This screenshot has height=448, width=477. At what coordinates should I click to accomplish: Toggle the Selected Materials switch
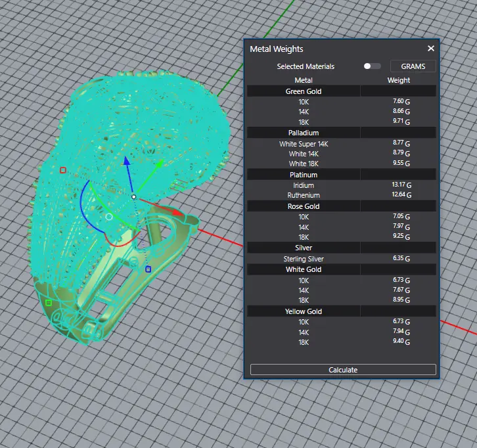click(x=372, y=66)
